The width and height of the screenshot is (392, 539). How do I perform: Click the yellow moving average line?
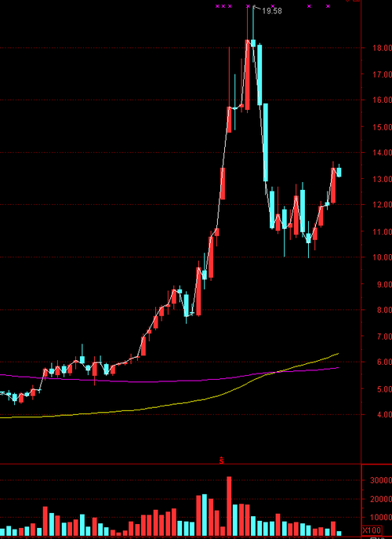[x=172, y=404]
